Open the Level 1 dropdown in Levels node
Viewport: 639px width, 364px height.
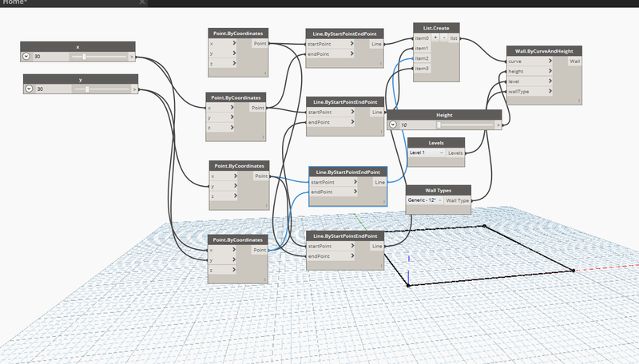coord(427,152)
